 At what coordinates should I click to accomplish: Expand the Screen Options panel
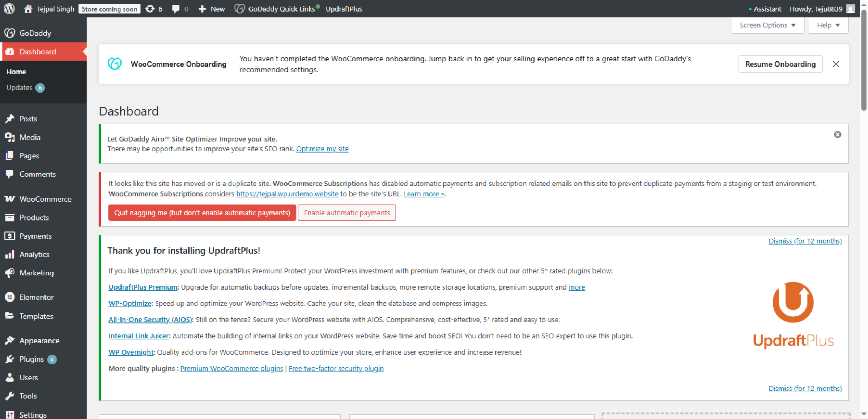coord(767,25)
